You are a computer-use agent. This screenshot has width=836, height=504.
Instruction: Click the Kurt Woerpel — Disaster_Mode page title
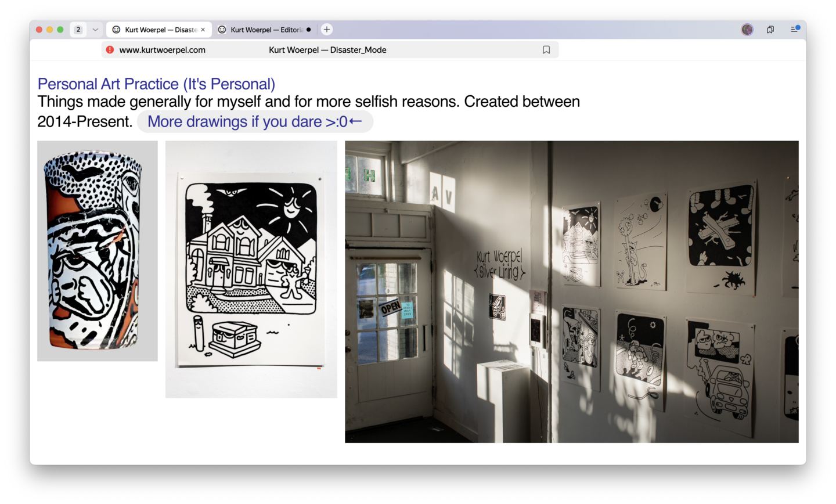327,50
